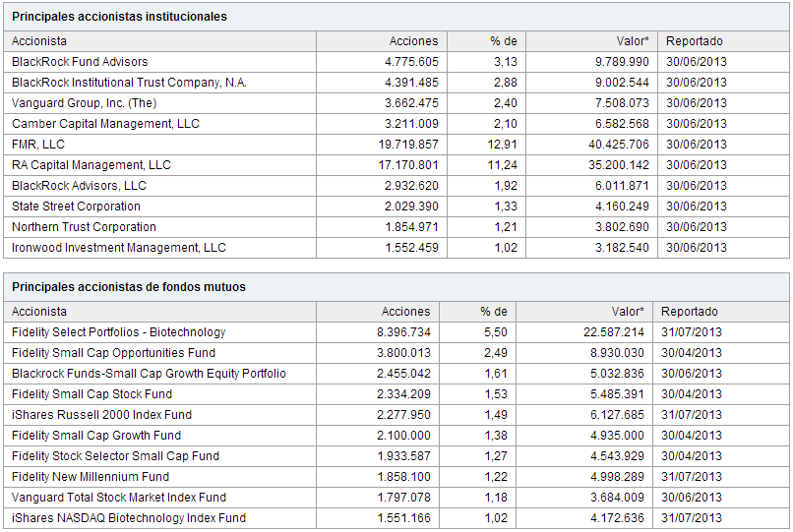Click iShares Russell 2000 Index Fund
This screenshot has width=793, height=532.
point(101,415)
